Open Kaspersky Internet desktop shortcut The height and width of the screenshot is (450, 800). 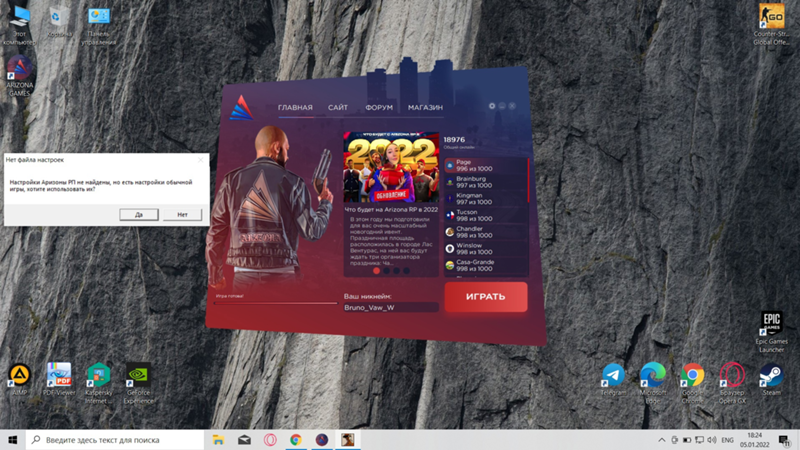(98, 383)
